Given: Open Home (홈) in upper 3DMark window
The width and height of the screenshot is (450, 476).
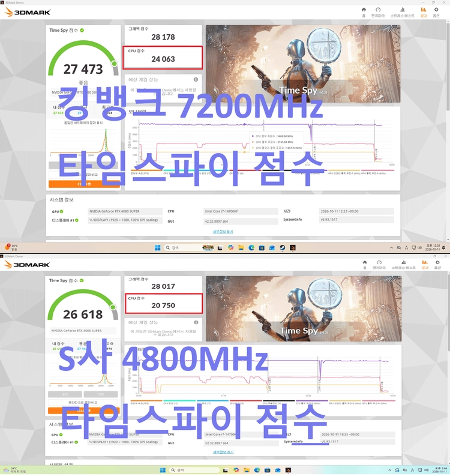Looking at the screenshot, I should click(x=364, y=12).
